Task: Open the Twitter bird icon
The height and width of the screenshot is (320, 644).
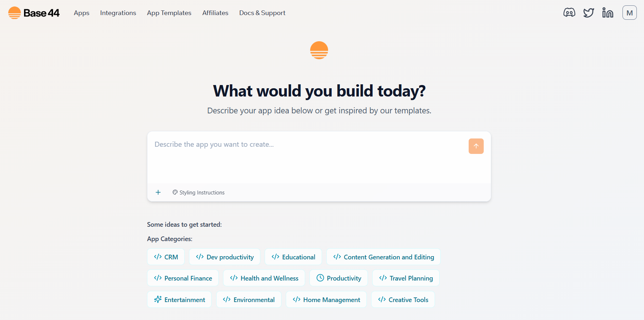Action: (x=588, y=13)
